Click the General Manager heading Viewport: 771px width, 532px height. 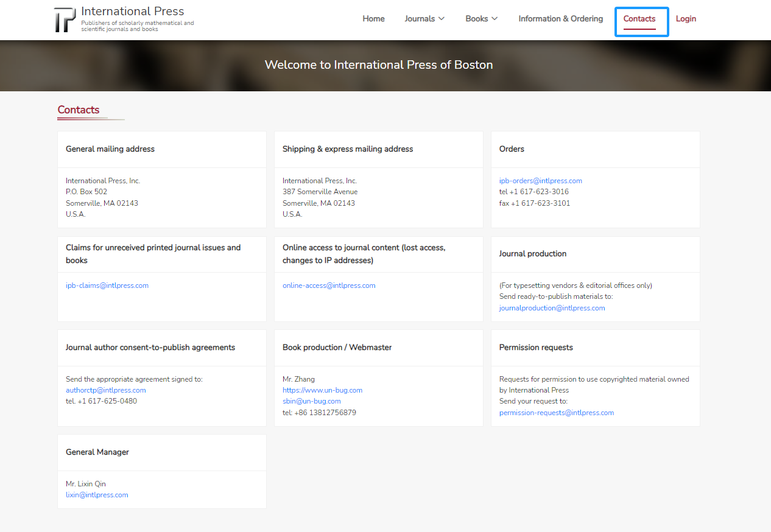[x=97, y=452]
